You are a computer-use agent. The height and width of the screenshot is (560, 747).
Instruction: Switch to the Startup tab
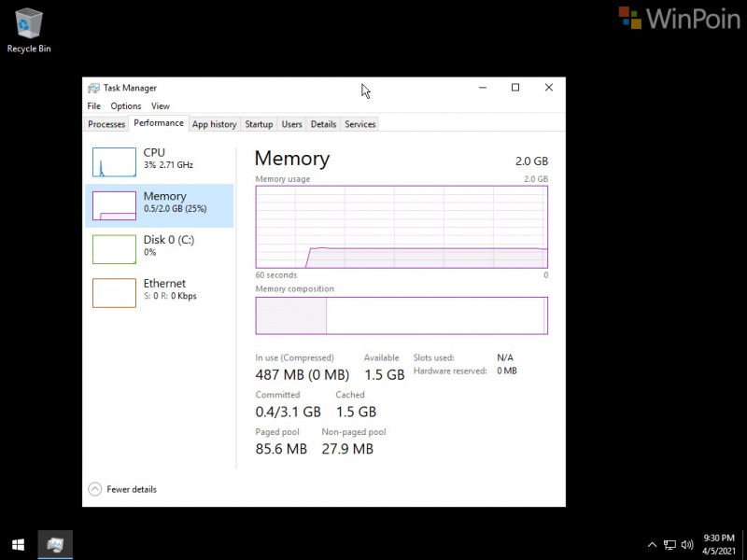pos(259,123)
